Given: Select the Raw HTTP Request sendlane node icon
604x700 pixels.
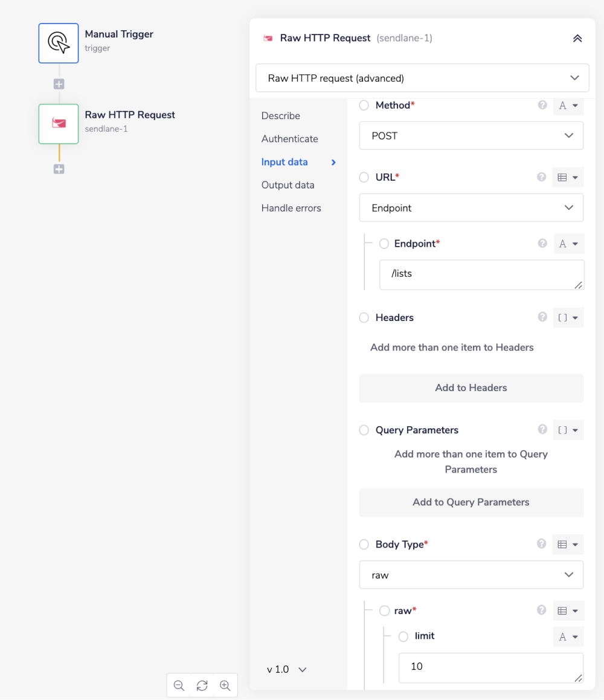Looking at the screenshot, I should click(59, 124).
